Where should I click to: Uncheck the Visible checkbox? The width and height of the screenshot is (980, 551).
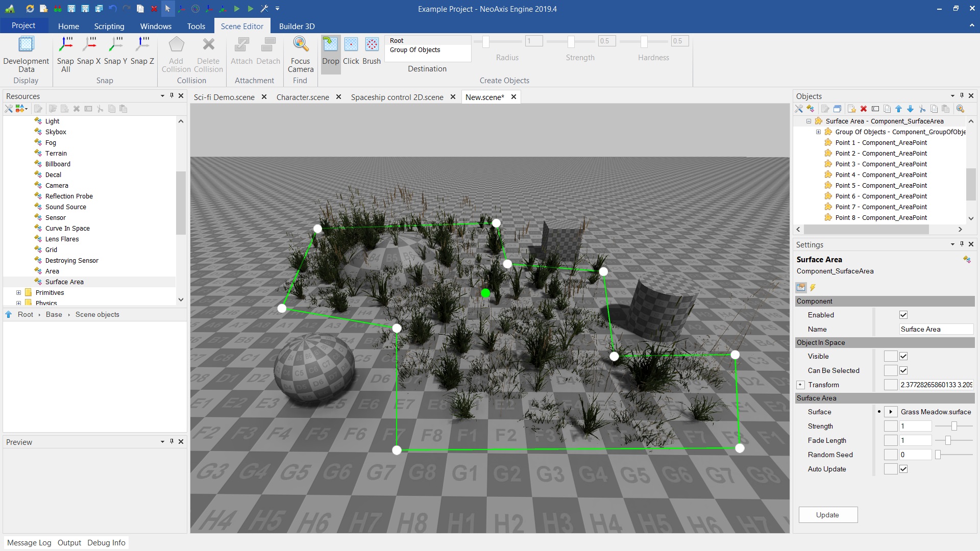tap(903, 356)
